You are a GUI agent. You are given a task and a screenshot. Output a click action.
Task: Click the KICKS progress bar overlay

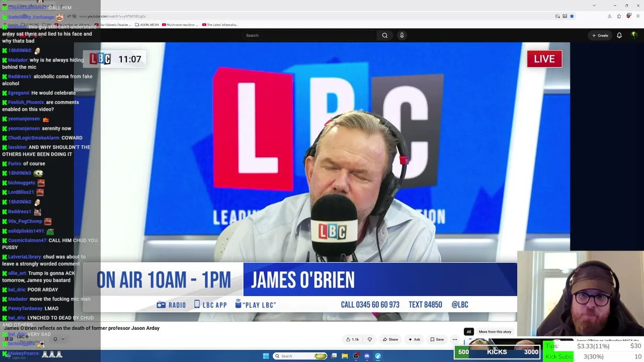(x=497, y=352)
